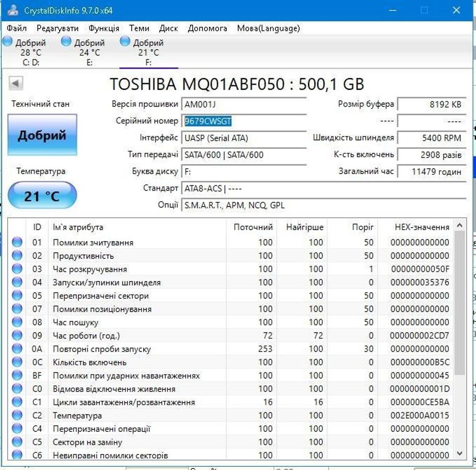Viewport: 476px width, 470px height.
Task: Open the Функція menu
Action: point(103,28)
